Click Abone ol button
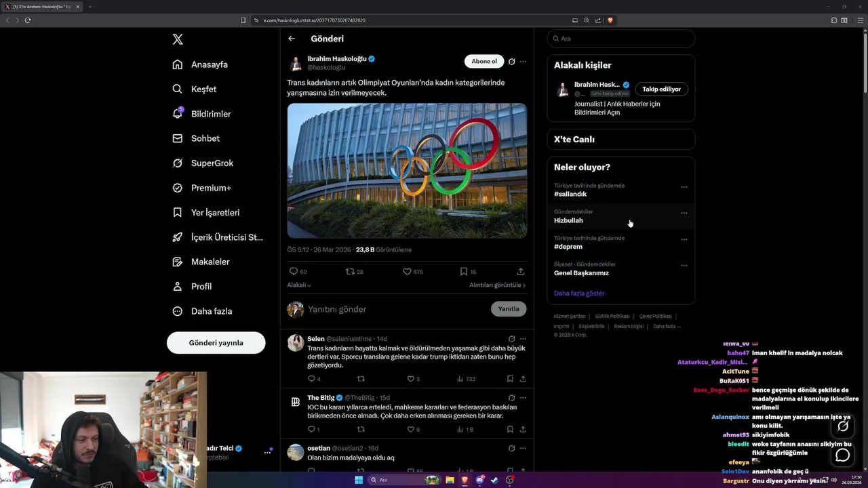Image resolution: width=868 pixels, height=488 pixels. pos(484,61)
